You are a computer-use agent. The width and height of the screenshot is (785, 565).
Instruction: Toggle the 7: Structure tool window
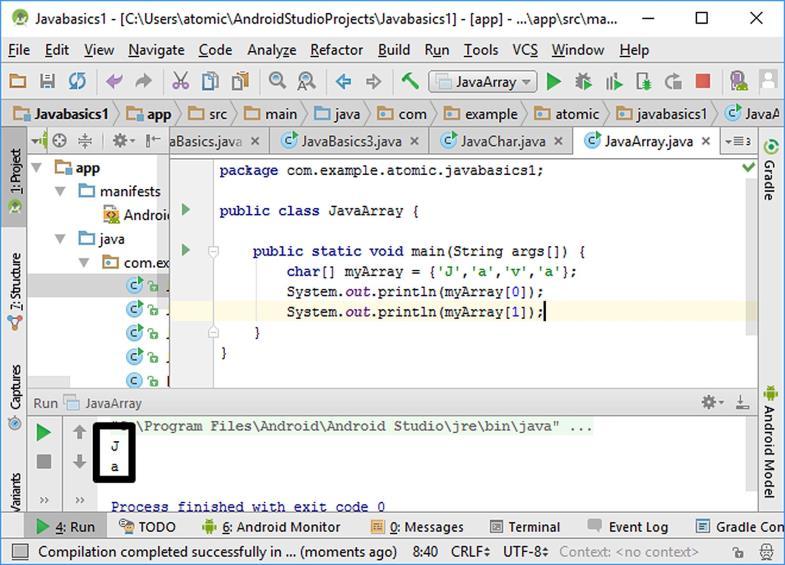tap(16, 291)
